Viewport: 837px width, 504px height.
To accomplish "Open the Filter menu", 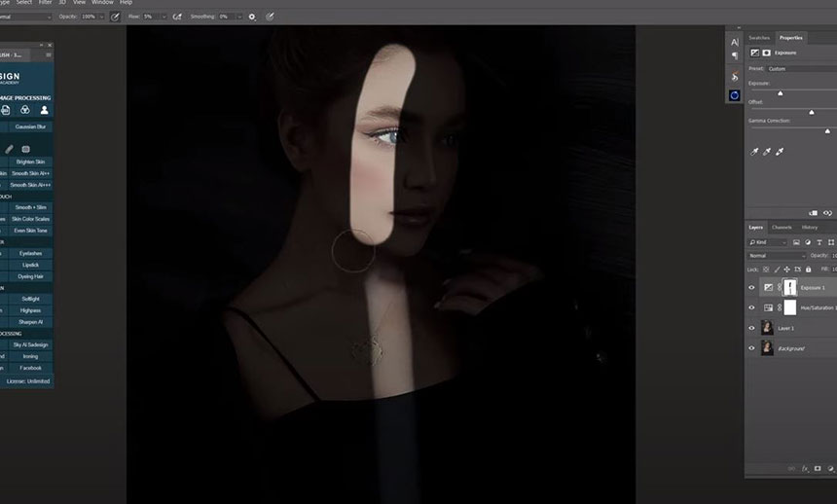I will tap(46, 3).
